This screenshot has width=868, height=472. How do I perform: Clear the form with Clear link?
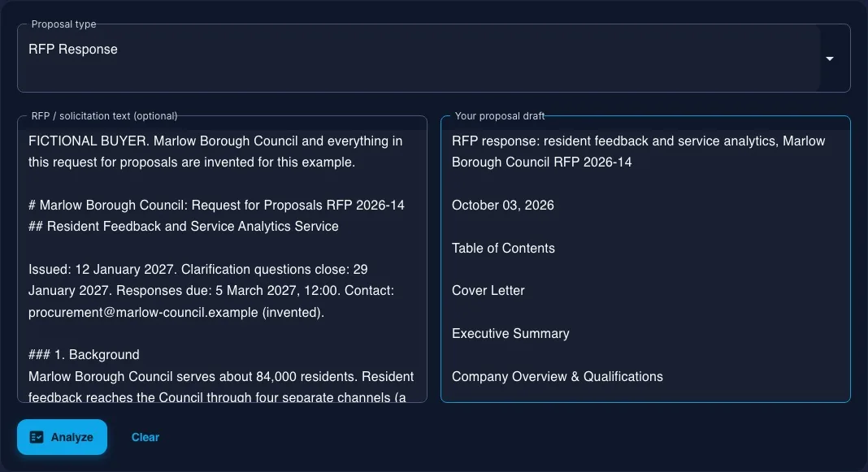point(145,437)
